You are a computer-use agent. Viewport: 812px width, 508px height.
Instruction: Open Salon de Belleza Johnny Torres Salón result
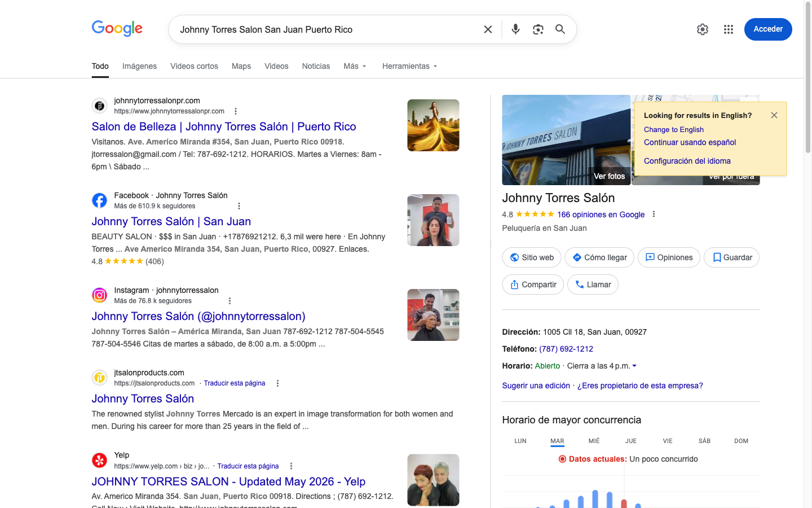coord(224,126)
